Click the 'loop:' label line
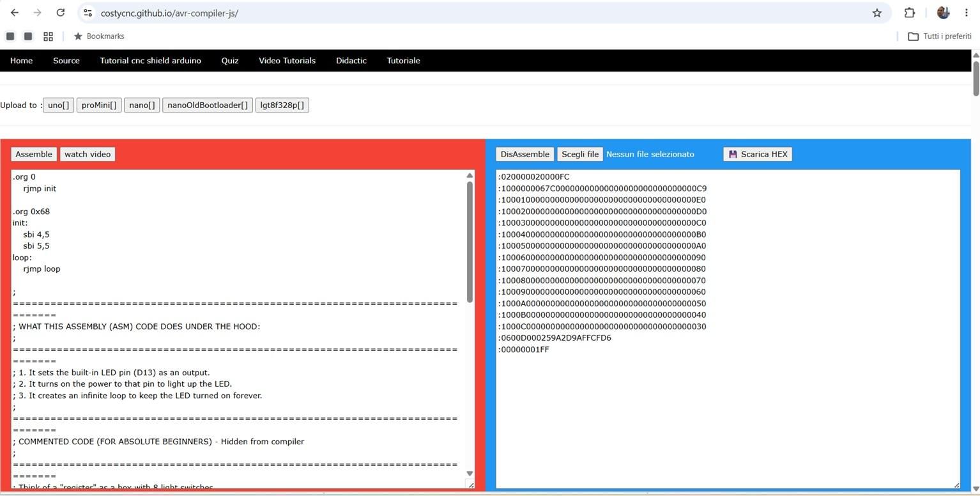The width and height of the screenshot is (980, 496). (22, 258)
